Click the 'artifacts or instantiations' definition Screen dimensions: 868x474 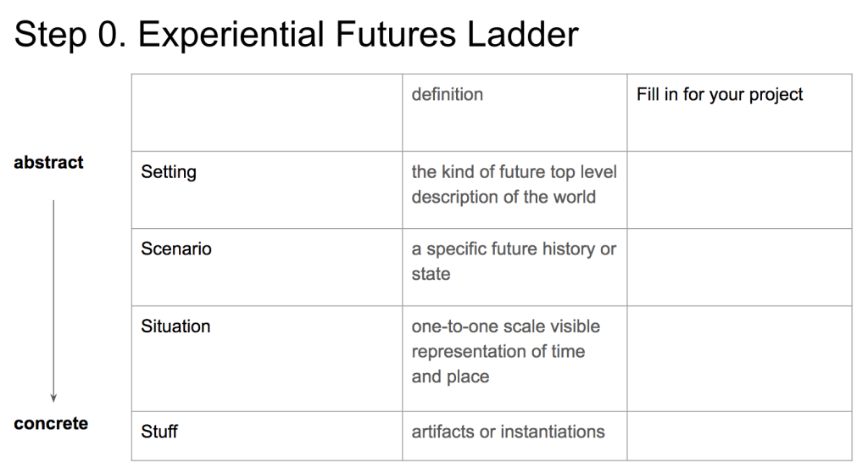pos(508,432)
